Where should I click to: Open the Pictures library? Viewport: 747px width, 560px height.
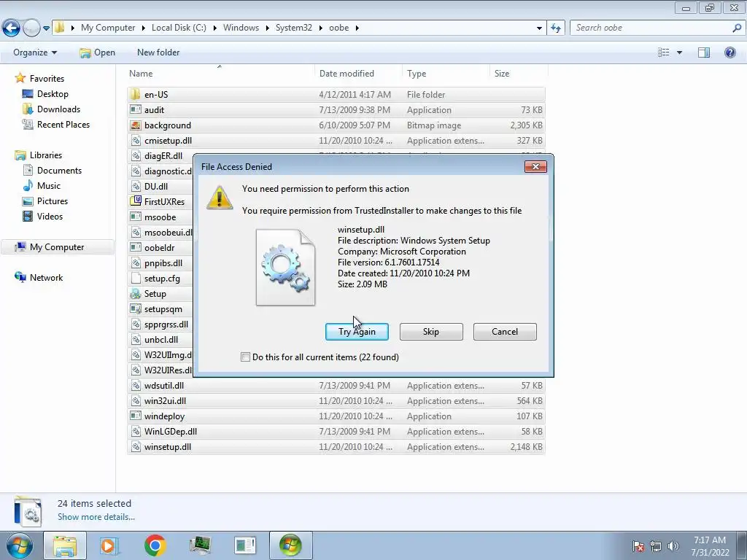tap(53, 201)
